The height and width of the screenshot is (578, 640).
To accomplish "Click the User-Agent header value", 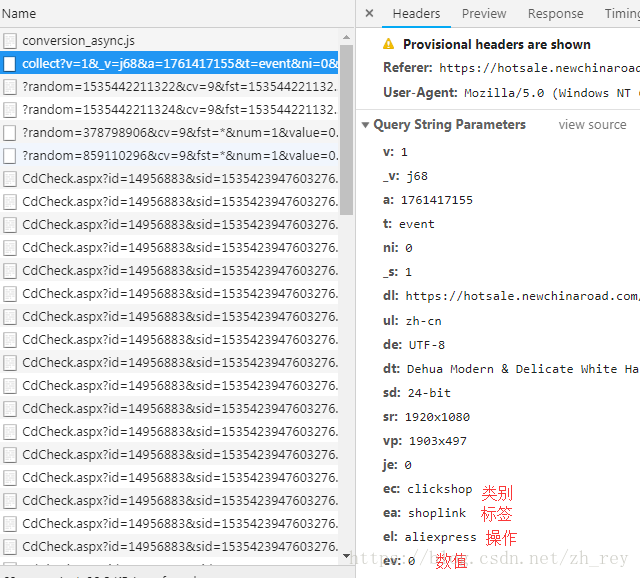I will [552, 93].
